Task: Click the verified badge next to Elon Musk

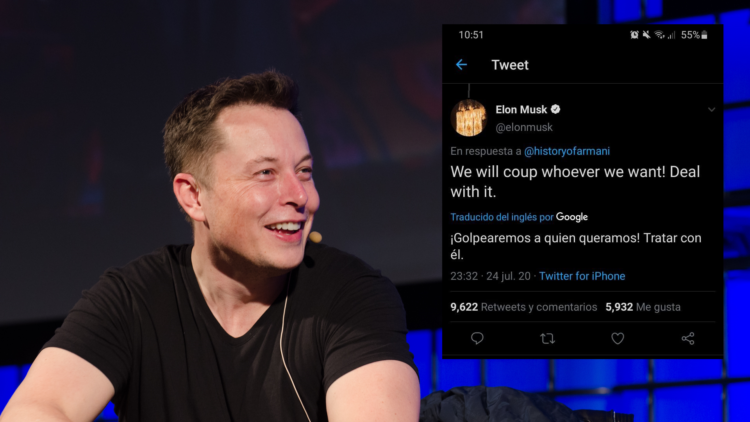Action: [x=555, y=110]
